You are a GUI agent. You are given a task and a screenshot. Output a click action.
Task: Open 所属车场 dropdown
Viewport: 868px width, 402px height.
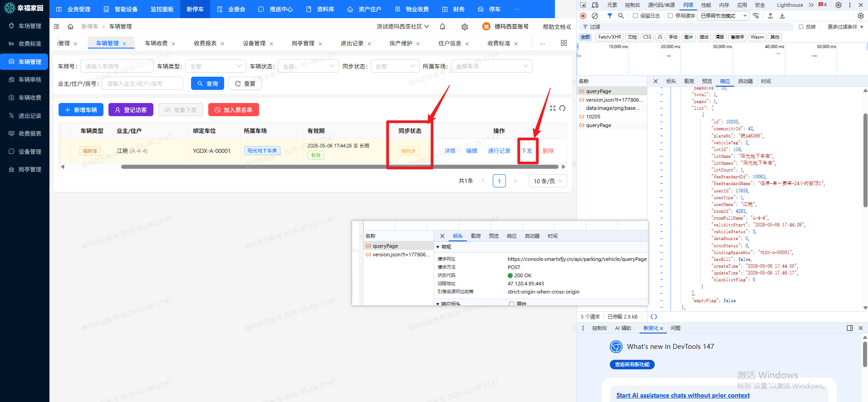tap(491, 66)
